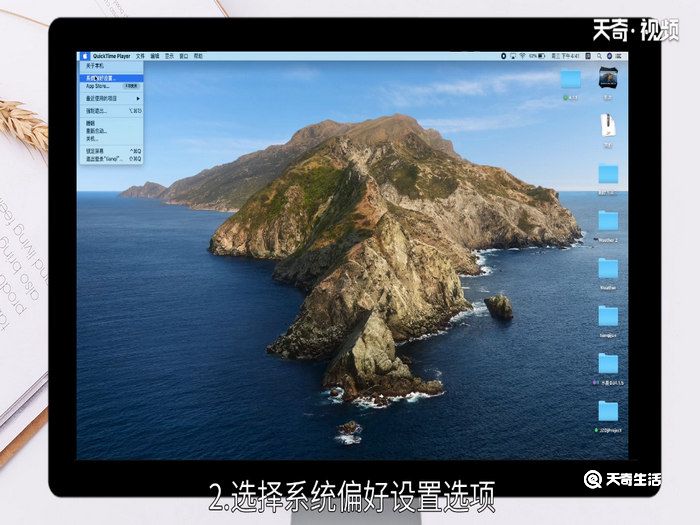Screen dimensions: 700x525
Task: Choose 重新启动 in the Apple menu
Action: [112, 131]
